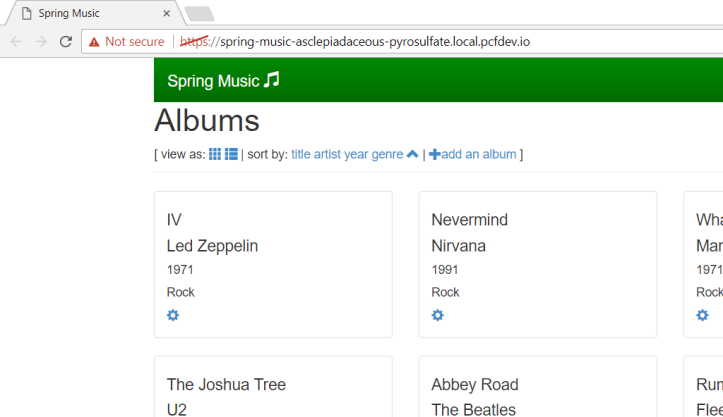Open settings gear for Nevermind album
The height and width of the screenshot is (417, 723).
tap(437, 315)
